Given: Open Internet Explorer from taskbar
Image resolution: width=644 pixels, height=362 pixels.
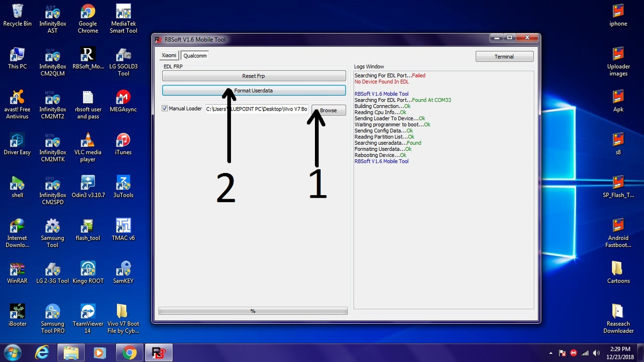Looking at the screenshot, I should click(x=42, y=353).
